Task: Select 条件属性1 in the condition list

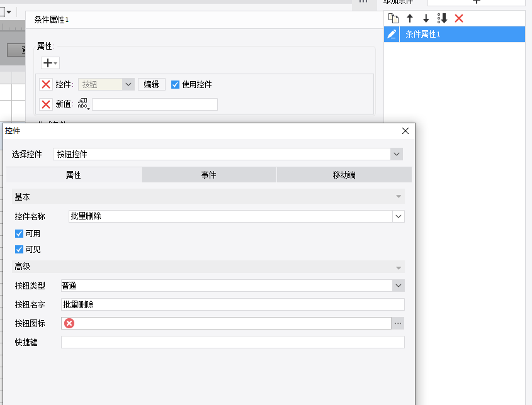Action: coord(462,34)
